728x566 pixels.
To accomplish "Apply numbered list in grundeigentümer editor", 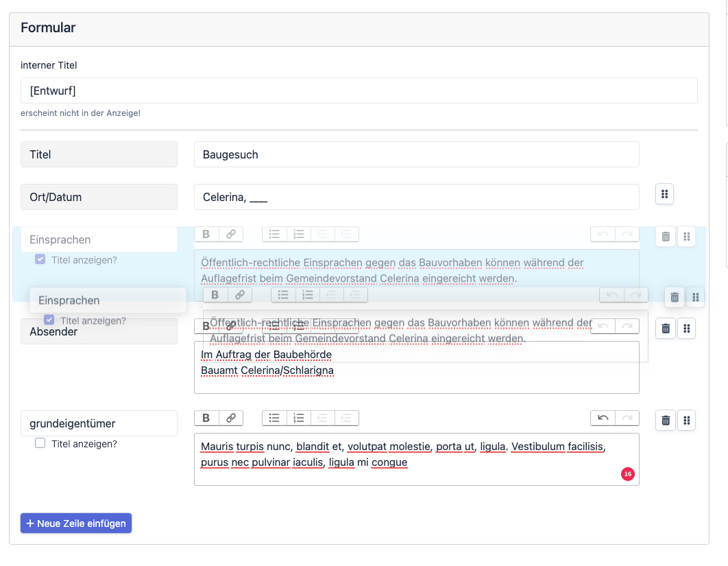I will click(x=299, y=418).
